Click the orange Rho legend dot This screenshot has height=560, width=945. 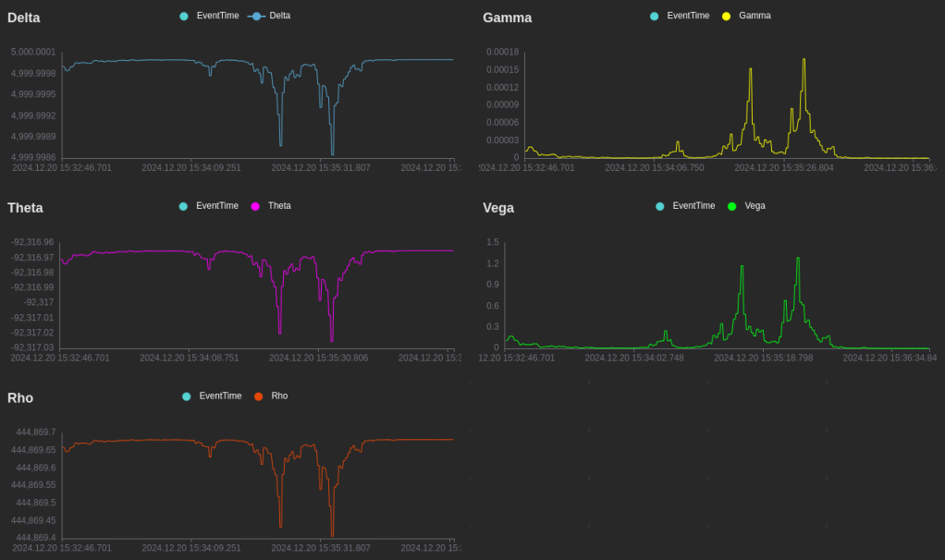(x=259, y=396)
